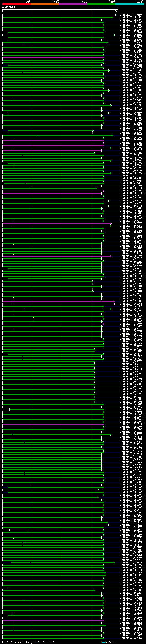The image size is (146, 644).
Task: Click the cyan alignment bar for UniRef100_A8JID7
Action: 59,15
